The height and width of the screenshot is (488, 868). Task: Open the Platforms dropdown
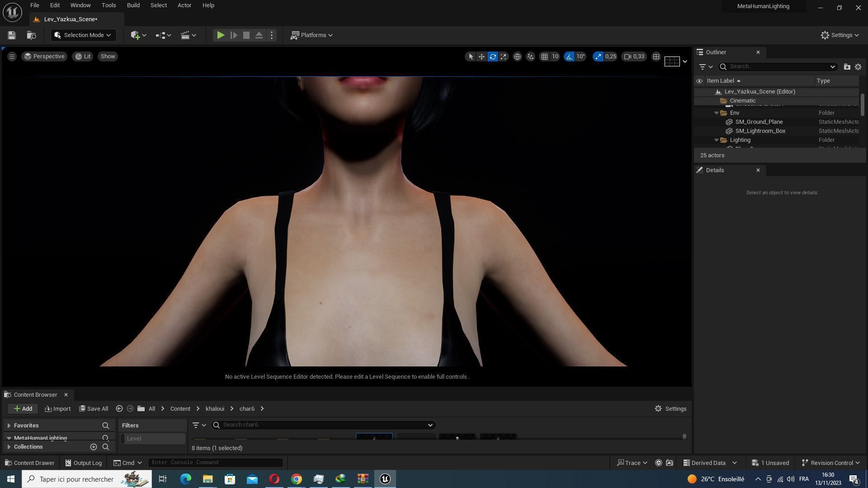[311, 35]
